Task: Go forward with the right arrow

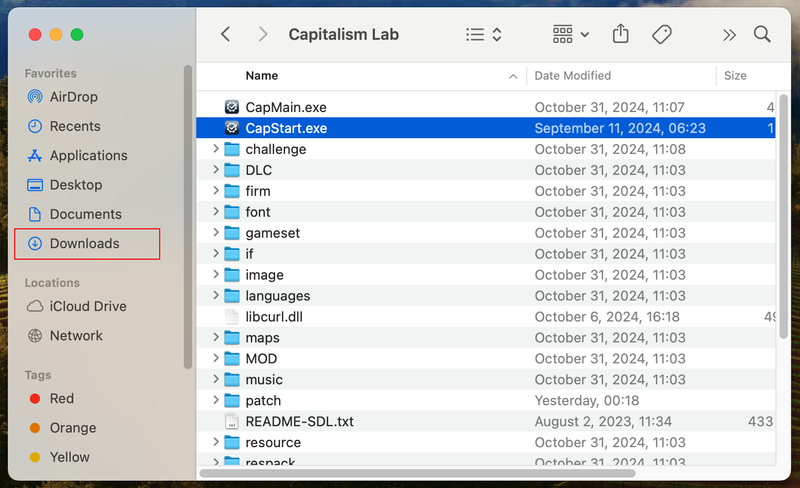Action: (263, 34)
